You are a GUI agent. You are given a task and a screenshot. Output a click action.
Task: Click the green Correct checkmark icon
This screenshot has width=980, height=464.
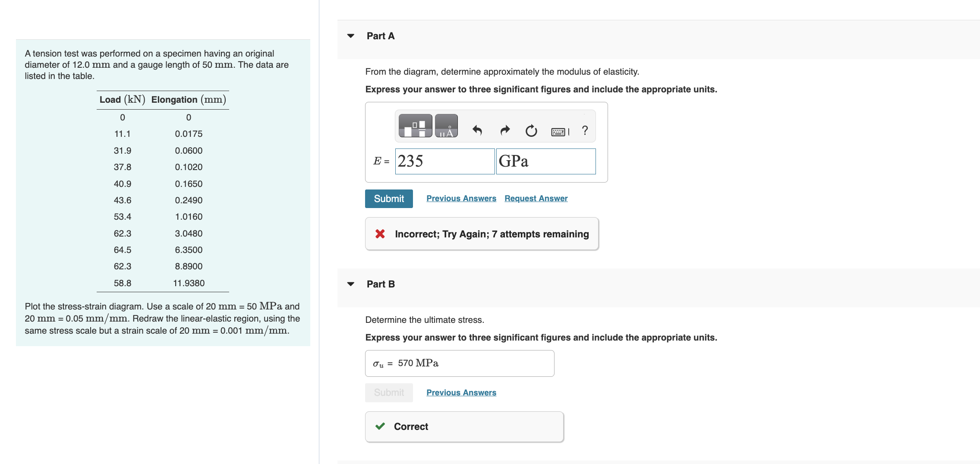380,426
